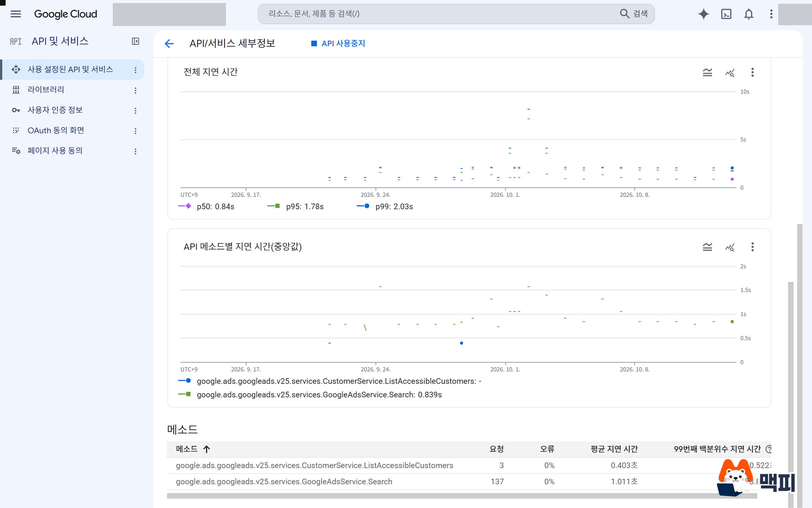Viewport: 812px width, 508px height.
Task: Click the 검색 search button label
Action: tap(640, 14)
